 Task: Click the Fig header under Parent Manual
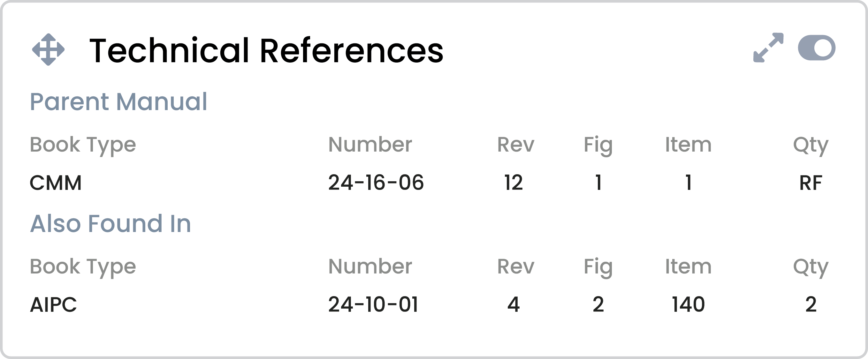pyautogui.click(x=598, y=146)
